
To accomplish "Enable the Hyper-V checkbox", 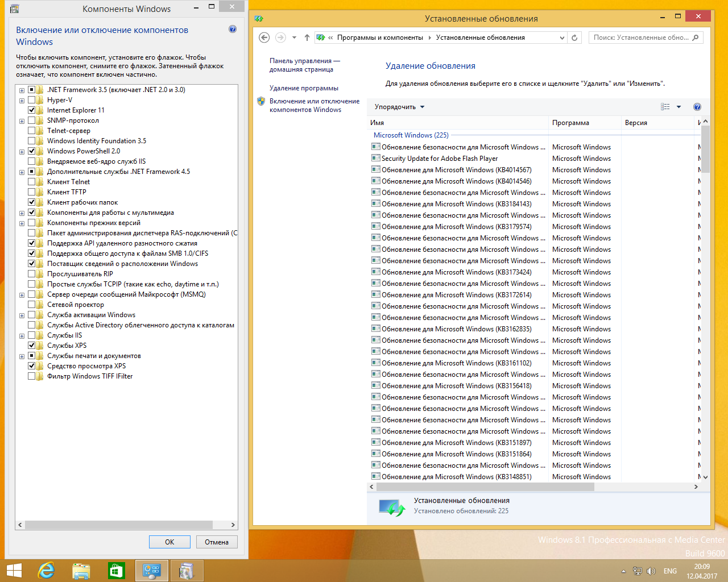I will pos(32,100).
